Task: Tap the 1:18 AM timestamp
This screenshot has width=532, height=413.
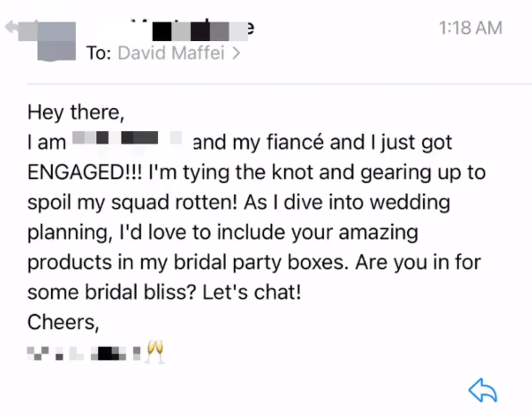Action: pos(470,28)
